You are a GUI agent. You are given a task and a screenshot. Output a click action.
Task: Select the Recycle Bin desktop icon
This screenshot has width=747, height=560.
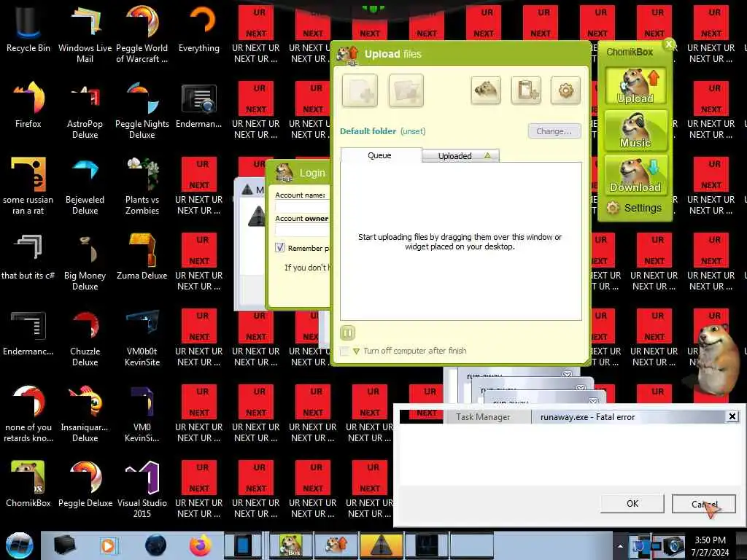tap(28, 29)
